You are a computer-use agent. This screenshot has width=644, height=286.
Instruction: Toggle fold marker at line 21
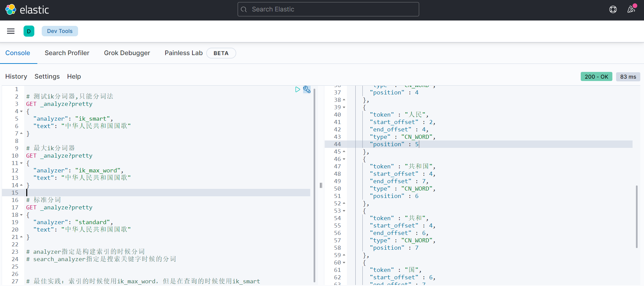click(x=22, y=237)
